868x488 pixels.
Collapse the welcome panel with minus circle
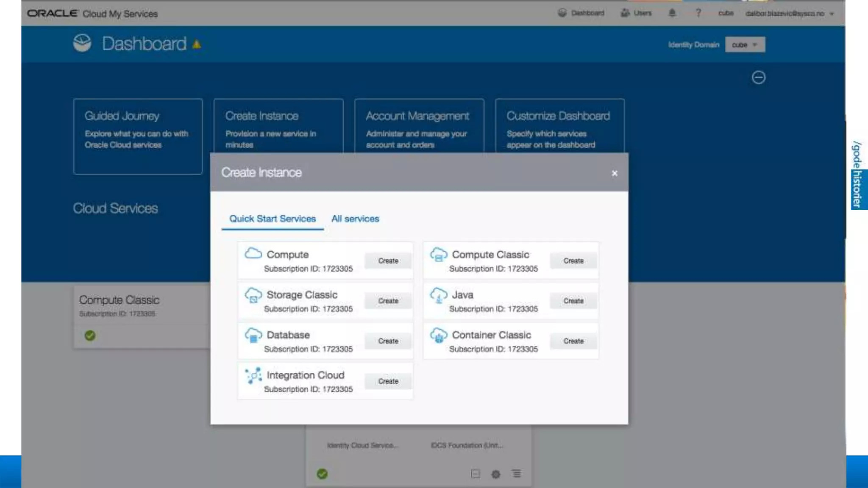pos(758,78)
